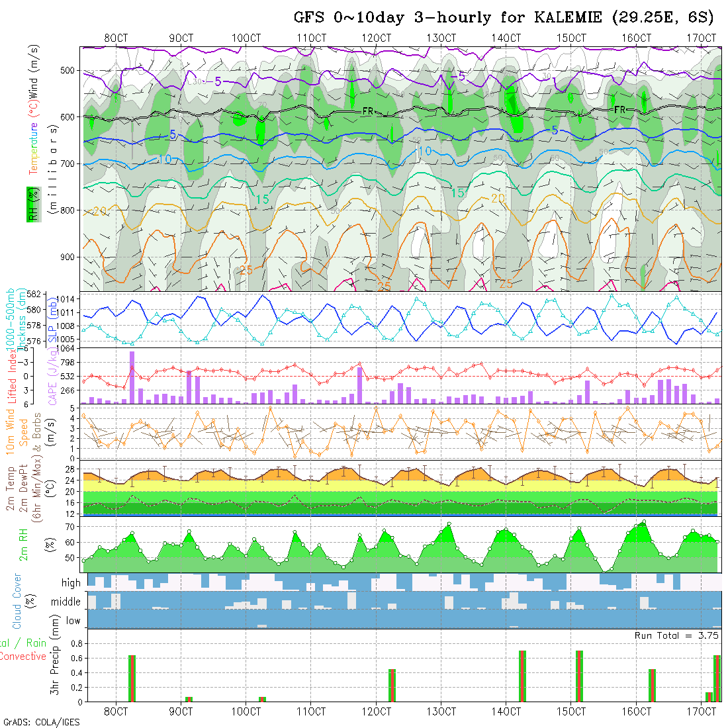
Task: Click the green RH (%) legend swatch
Action: pyautogui.click(x=30, y=205)
